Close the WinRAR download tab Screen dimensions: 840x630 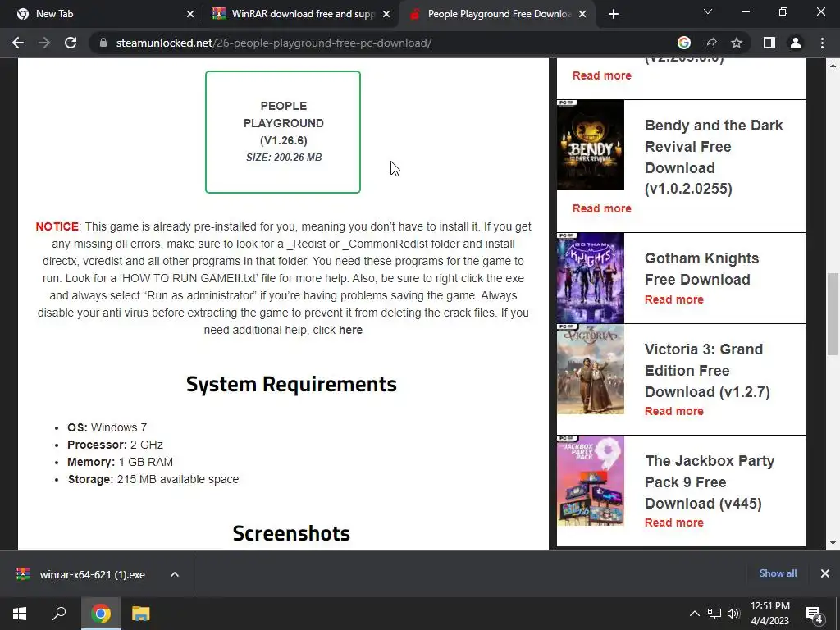[386, 14]
